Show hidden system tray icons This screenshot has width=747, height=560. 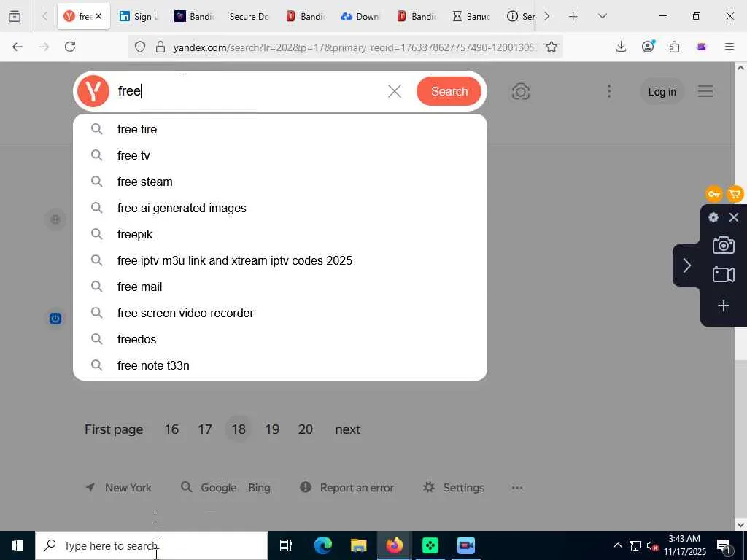click(x=617, y=545)
